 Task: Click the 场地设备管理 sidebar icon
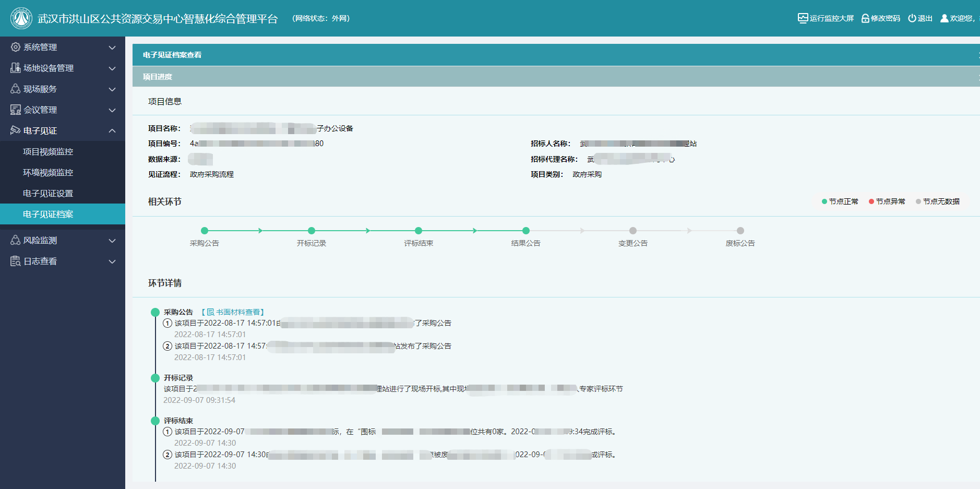click(16, 68)
